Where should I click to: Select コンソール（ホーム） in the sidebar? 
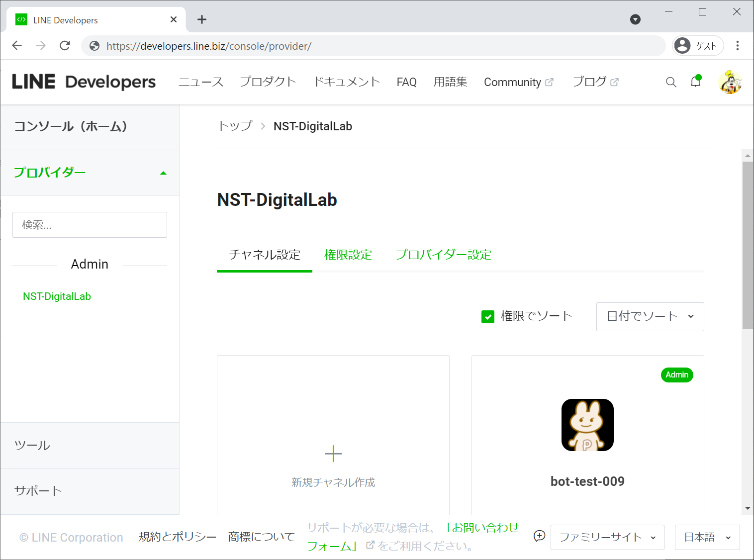coord(90,127)
